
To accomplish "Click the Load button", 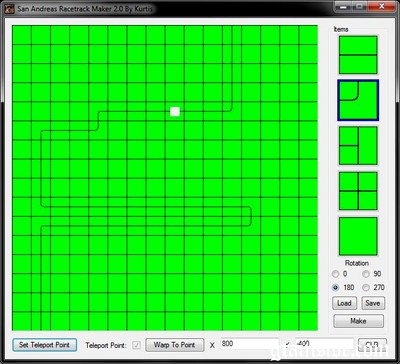I will (344, 303).
